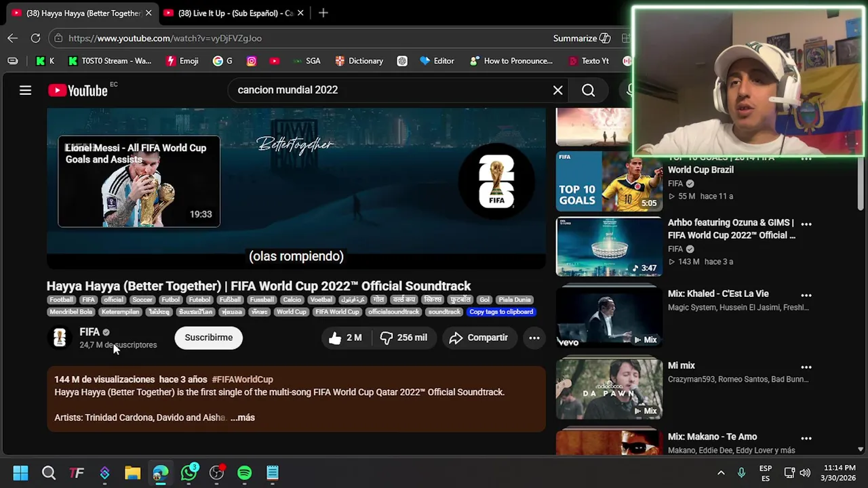868x488 pixels.
Task: Open the Instagram bookmark icon
Action: (252, 61)
